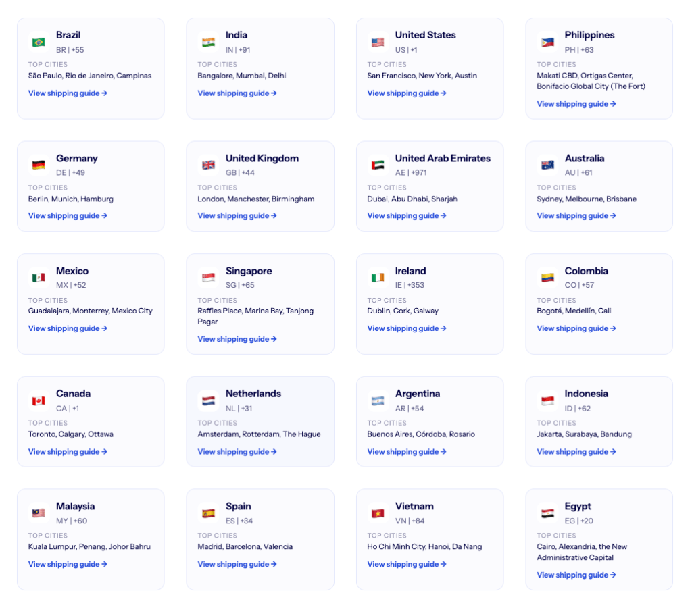The width and height of the screenshot is (692, 616).
Task: Open Singapore's shipping guide link
Action: (237, 339)
